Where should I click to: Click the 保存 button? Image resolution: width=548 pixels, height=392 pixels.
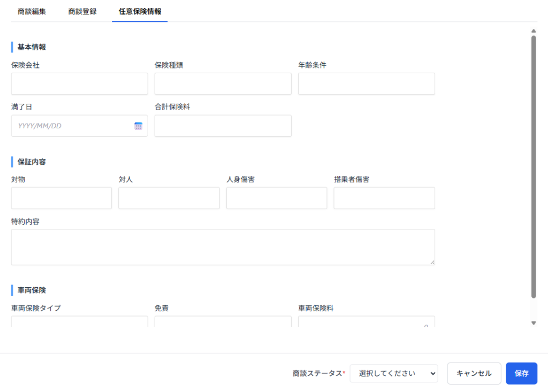[x=521, y=374]
